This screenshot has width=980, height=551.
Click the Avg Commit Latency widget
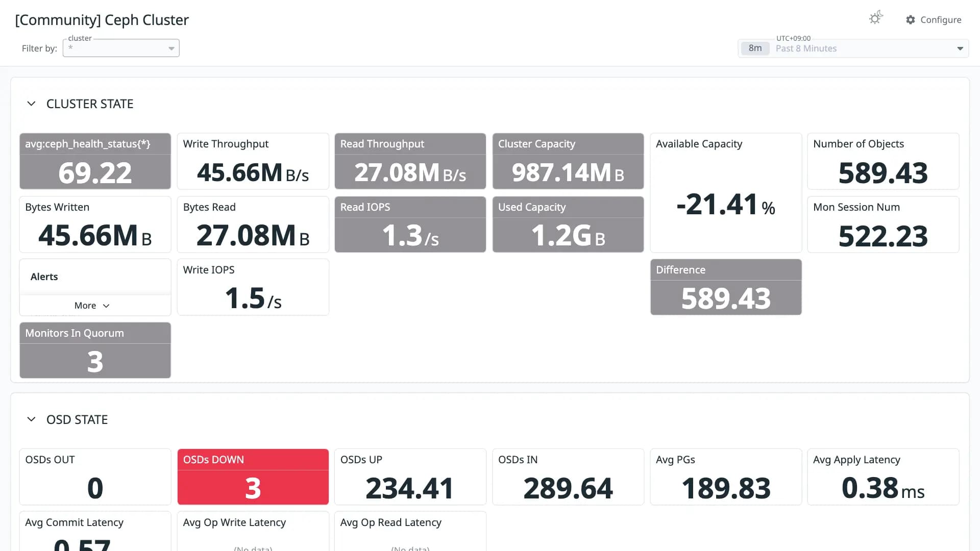95,532
